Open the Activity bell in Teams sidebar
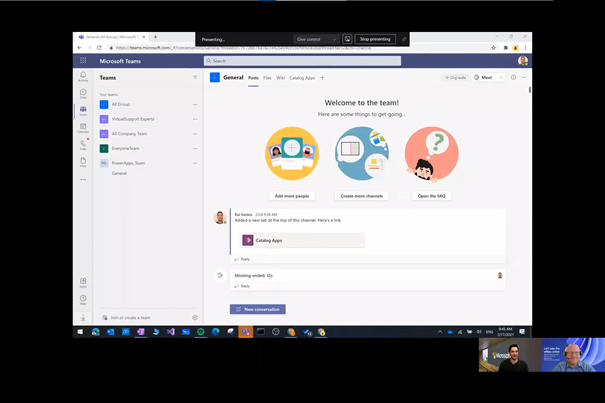 [x=83, y=76]
